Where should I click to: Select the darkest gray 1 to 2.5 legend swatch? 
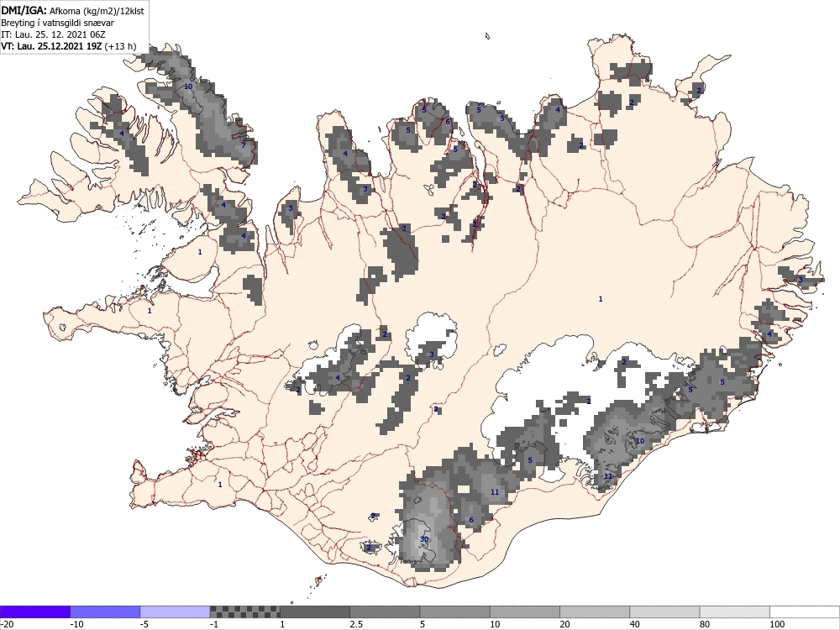click(x=314, y=612)
